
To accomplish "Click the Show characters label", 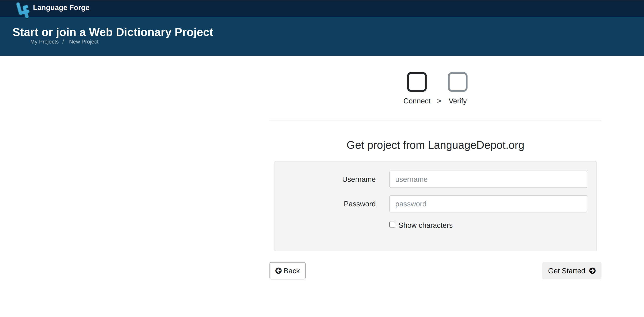I will [x=425, y=225].
